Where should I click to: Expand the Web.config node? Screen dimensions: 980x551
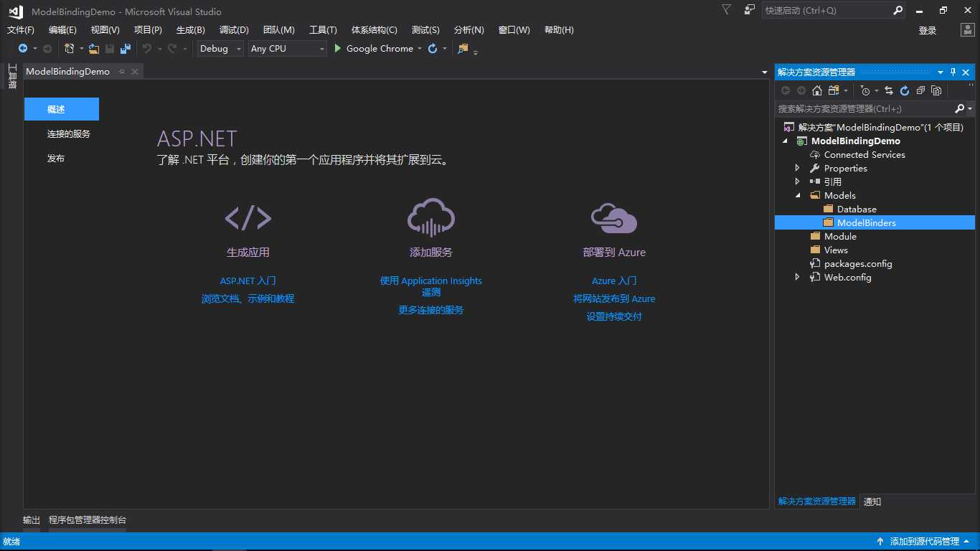798,277
